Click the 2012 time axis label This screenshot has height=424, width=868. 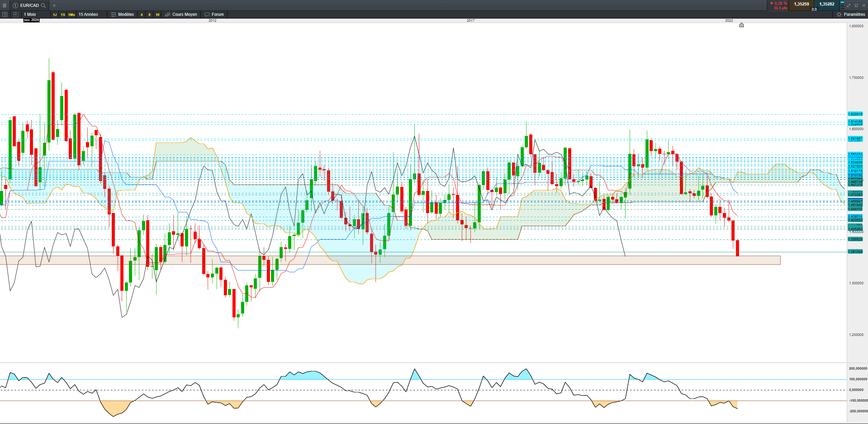(x=213, y=21)
